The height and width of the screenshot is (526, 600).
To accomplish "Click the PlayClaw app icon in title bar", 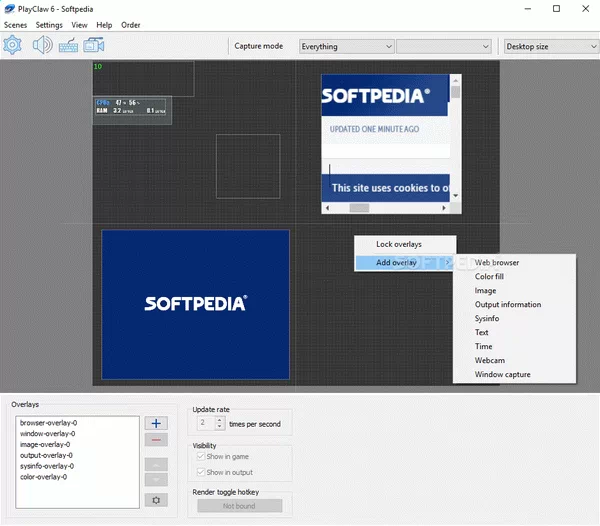I will pos(9,9).
